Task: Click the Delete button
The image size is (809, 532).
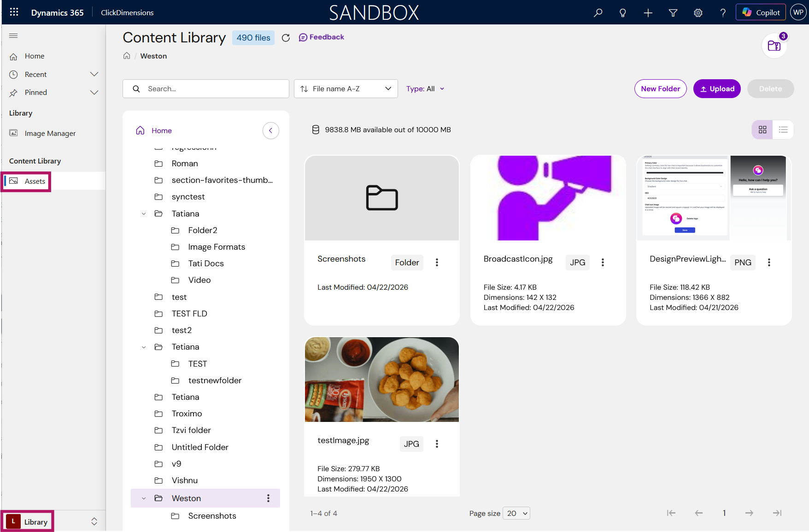Action: [770, 88]
